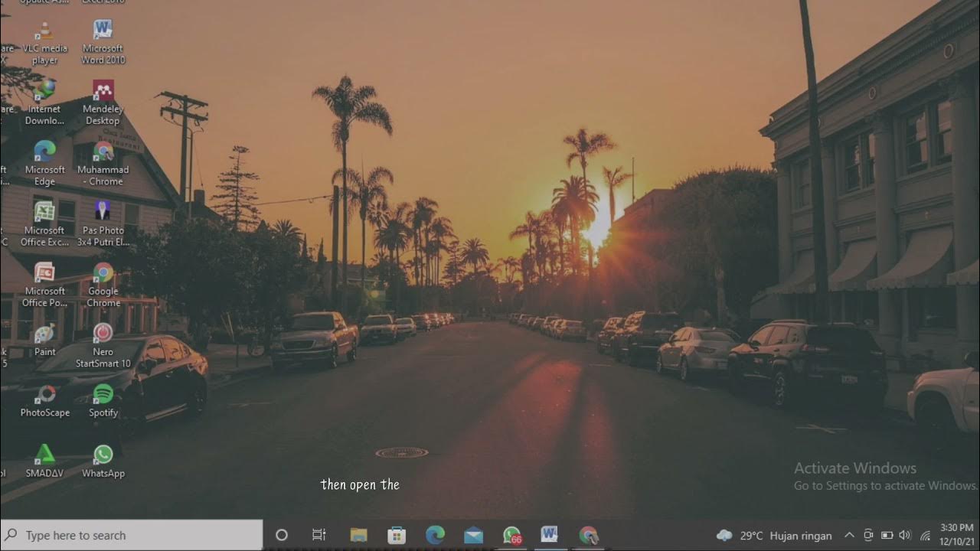Open Wi-Fi network tray icon
The height and width of the screenshot is (551, 980).
(x=925, y=535)
